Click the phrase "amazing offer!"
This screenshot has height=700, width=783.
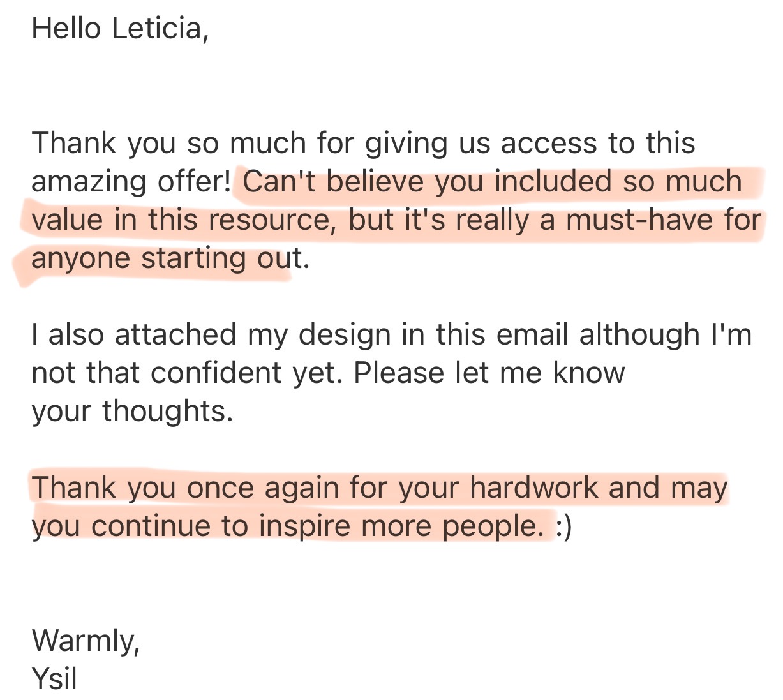coord(131,182)
